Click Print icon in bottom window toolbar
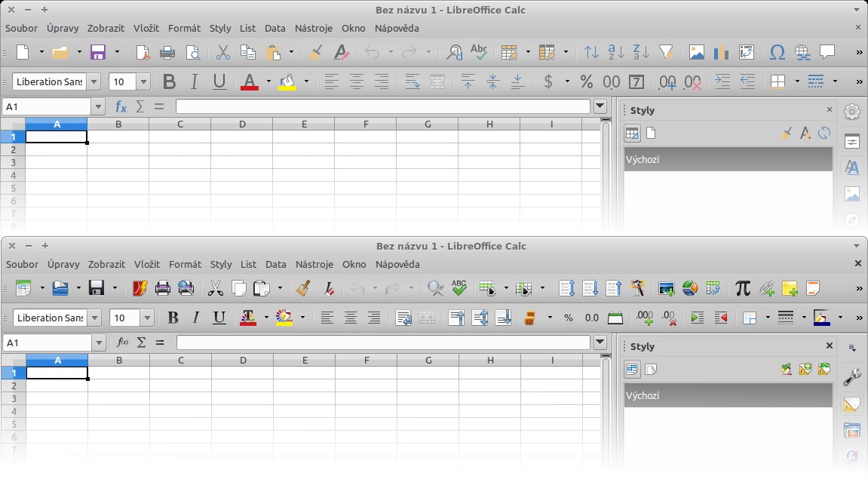This screenshot has height=479, width=868. 163,288
